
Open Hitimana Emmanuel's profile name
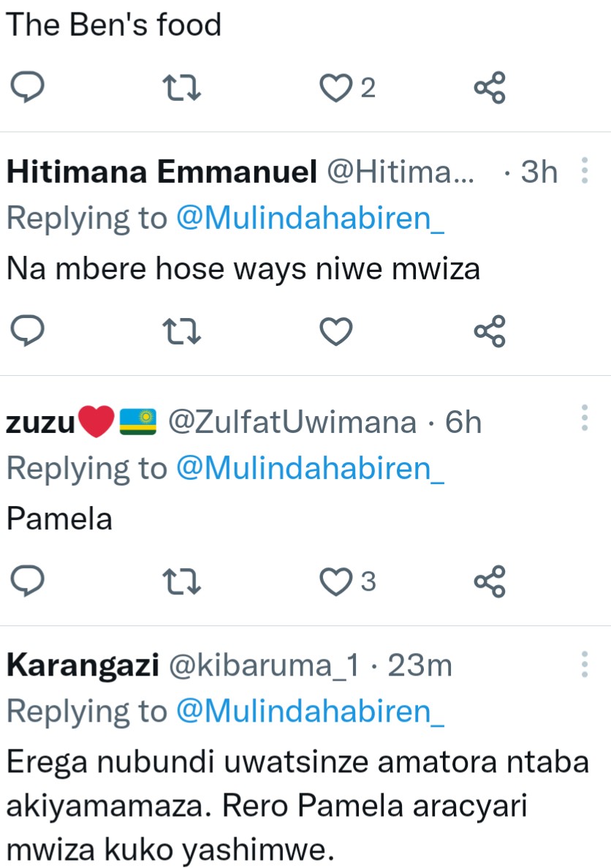[x=162, y=173]
